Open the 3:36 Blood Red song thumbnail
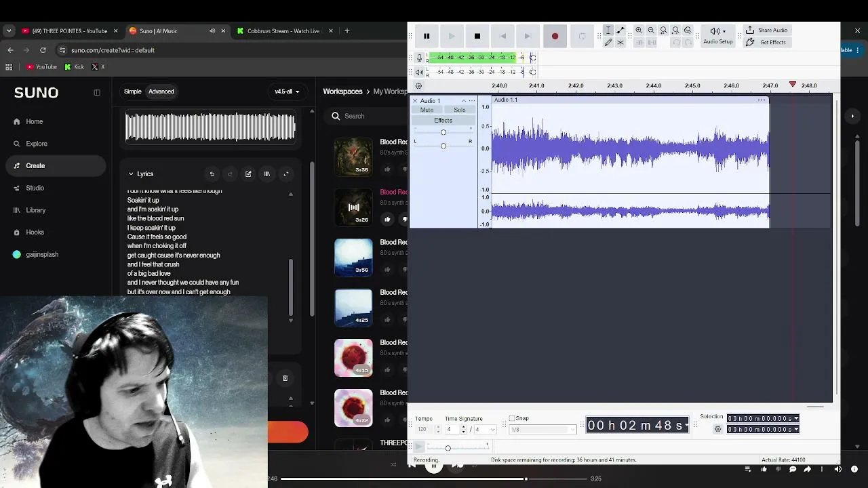The width and height of the screenshot is (868, 488). (x=353, y=157)
